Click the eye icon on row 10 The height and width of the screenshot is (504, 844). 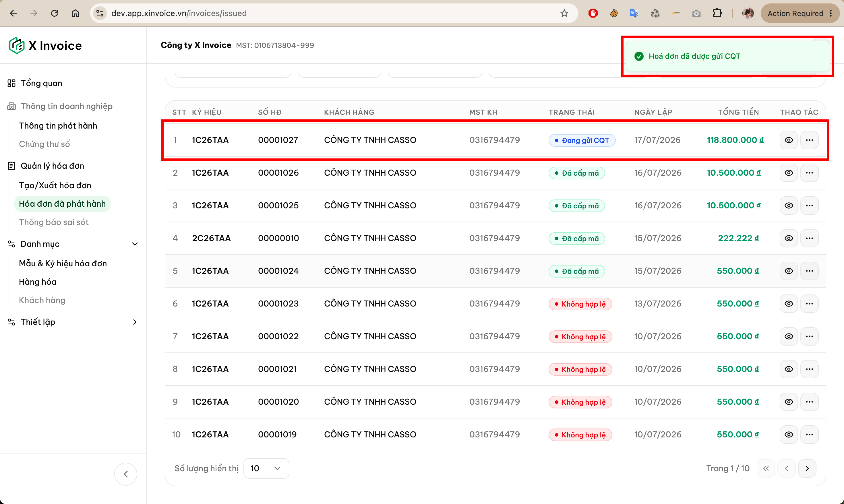pos(789,434)
